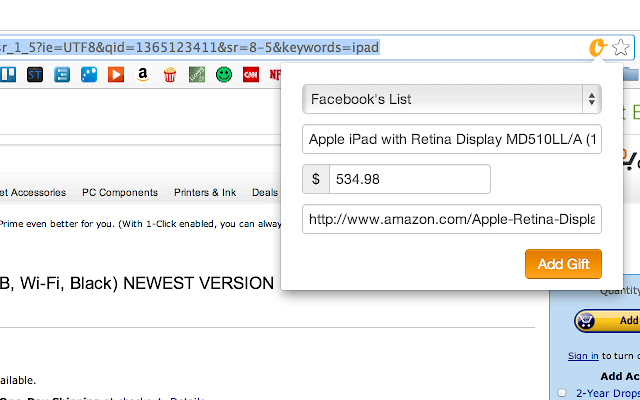The height and width of the screenshot is (400, 640).
Task: Open the green Longs bookmark icon
Action: pos(197,75)
